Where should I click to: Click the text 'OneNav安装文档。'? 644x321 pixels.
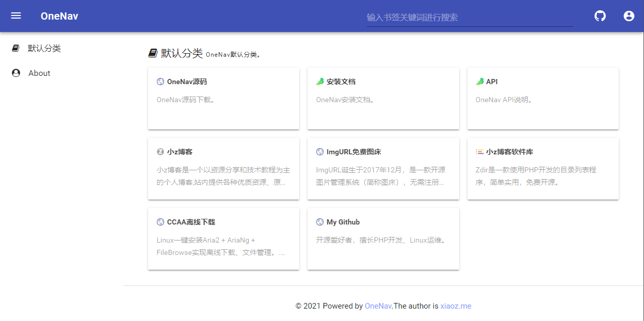[345, 100]
